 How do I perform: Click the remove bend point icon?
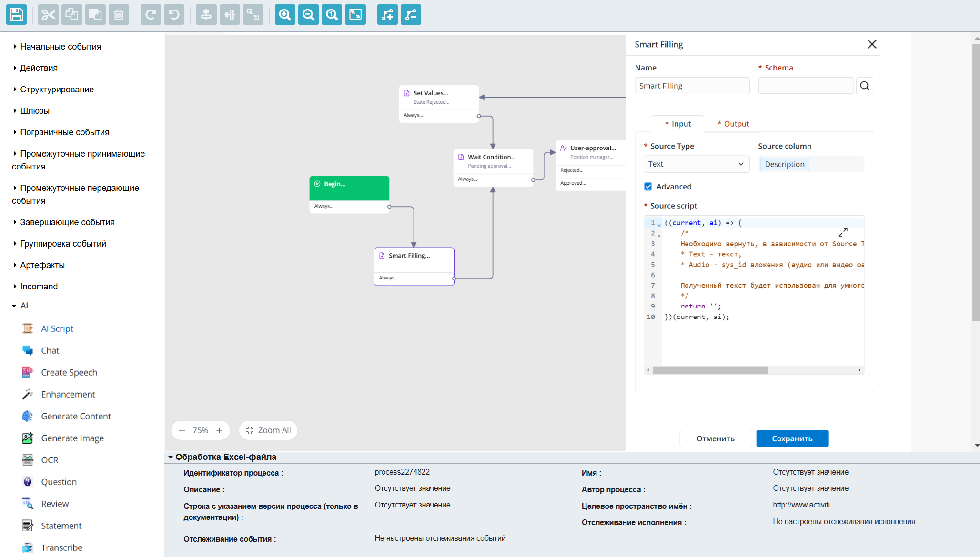[x=411, y=15]
